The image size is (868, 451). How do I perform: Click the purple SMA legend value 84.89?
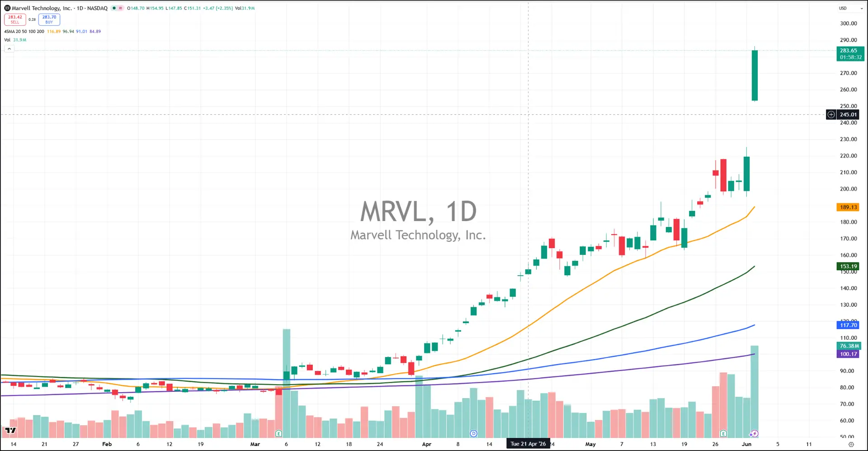click(x=95, y=32)
